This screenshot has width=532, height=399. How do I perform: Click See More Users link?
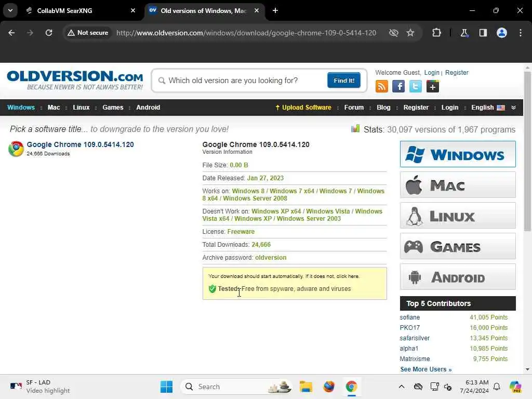426,369
